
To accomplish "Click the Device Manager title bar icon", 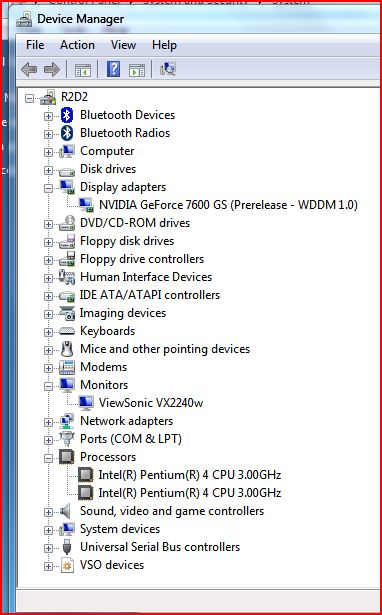I will [x=24, y=20].
